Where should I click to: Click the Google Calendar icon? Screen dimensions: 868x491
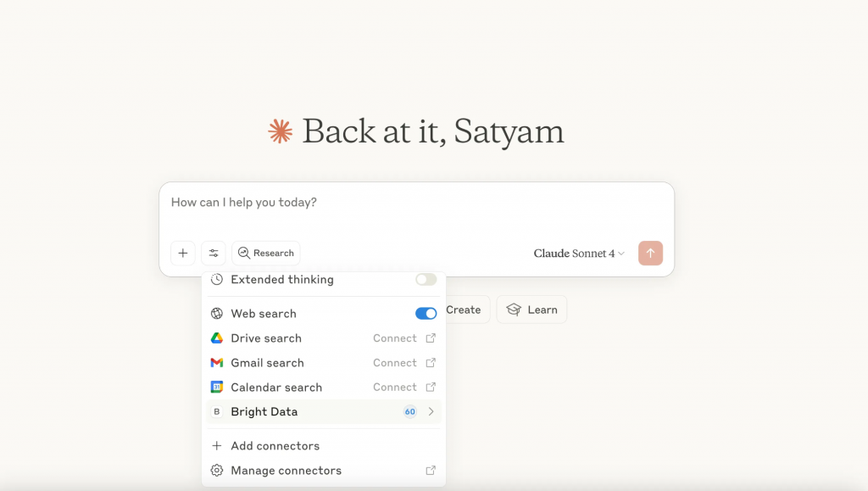click(217, 387)
